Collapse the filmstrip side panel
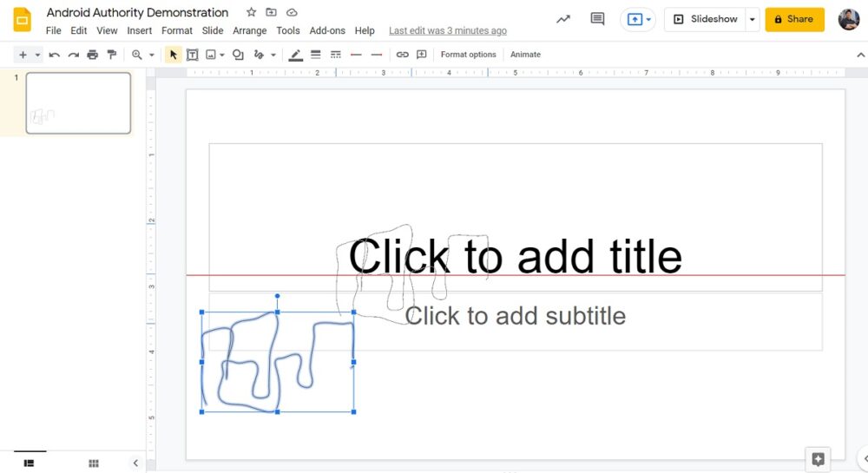The image size is (868, 473). (x=135, y=463)
